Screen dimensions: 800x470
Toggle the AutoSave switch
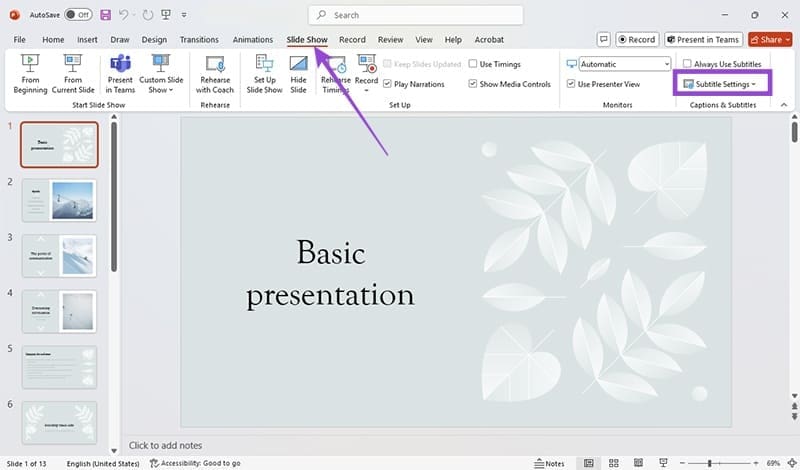76,15
